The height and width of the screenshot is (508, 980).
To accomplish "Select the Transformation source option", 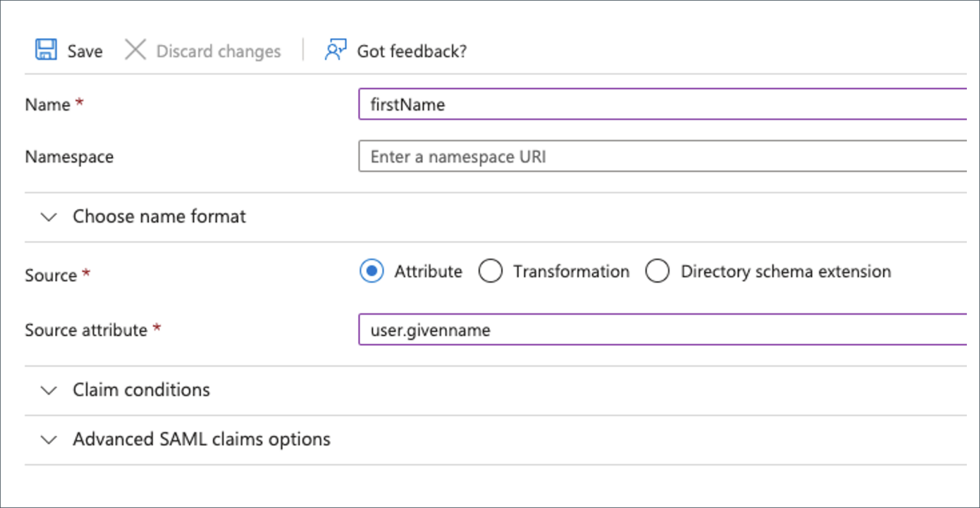I will pos(490,271).
